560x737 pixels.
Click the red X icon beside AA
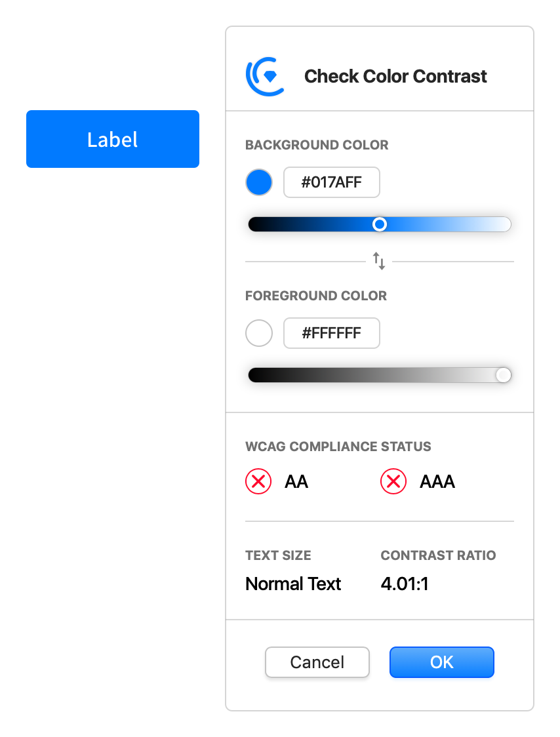[x=258, y=481]
